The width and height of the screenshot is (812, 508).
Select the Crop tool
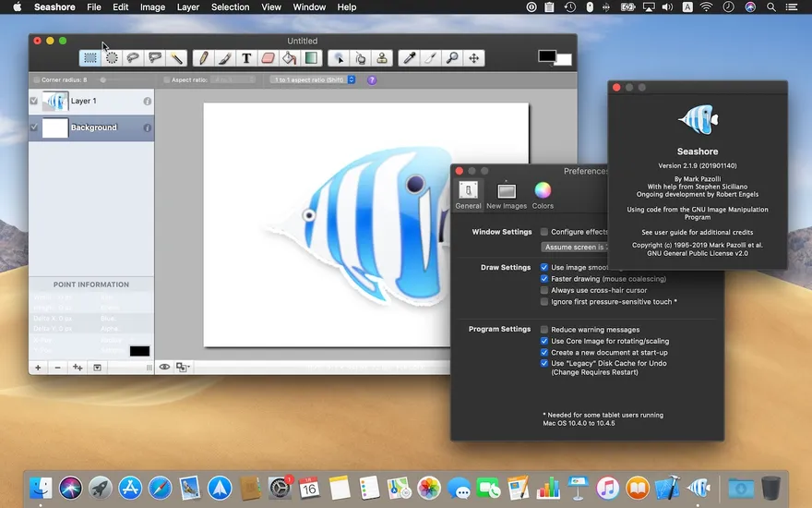(430, 58)
